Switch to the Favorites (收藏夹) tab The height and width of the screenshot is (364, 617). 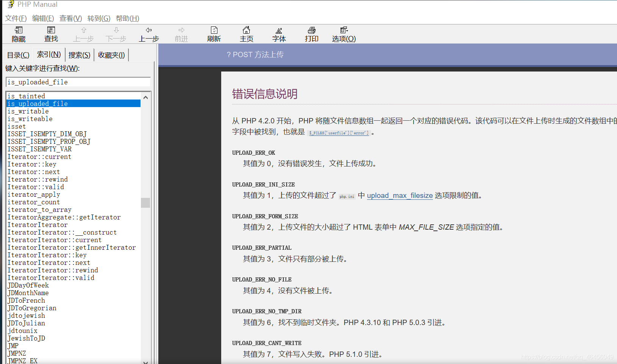[x=111, y=55]
